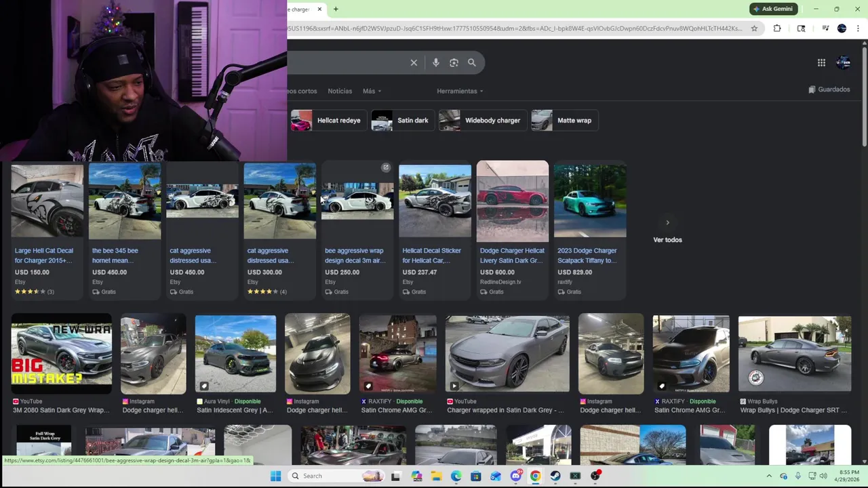The height and width of the screenshot is (488, 868).
Task: Open NEW WRAP BIG MISTAKE YouTube thumbnail
Action: point(61,353)
